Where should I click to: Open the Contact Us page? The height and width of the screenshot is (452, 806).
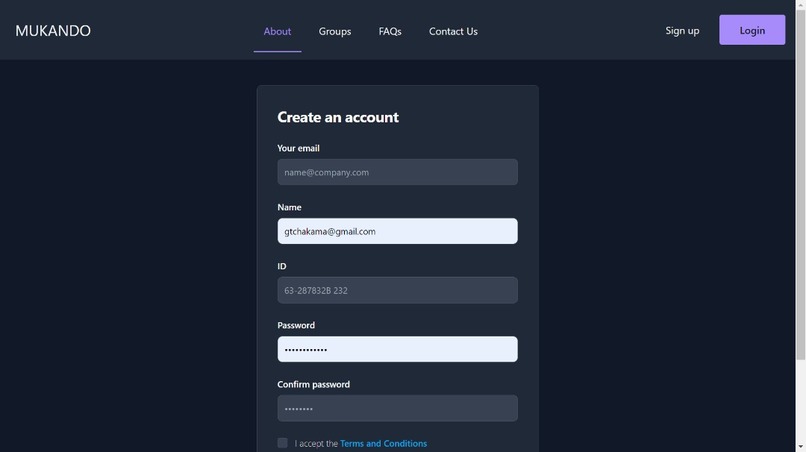click(453, 31)
